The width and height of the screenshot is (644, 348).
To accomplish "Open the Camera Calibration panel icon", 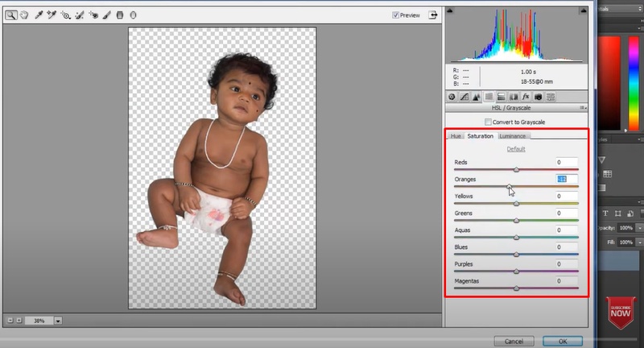I will click(538, 97).
